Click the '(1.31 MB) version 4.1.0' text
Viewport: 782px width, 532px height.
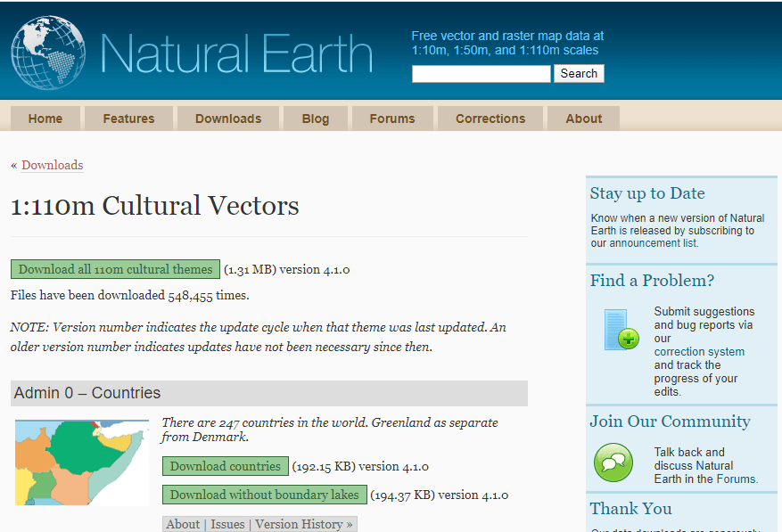click(287, 270)
